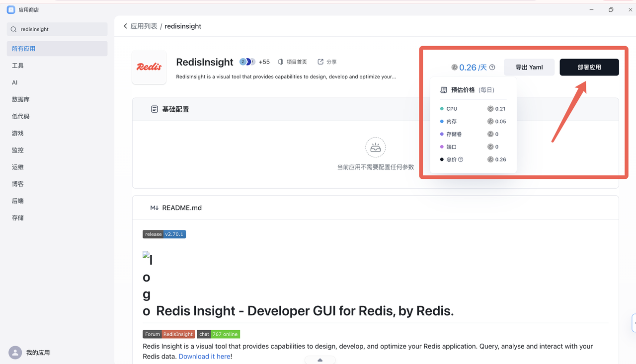Click the 项目首页 icon
This screenshot has width=636, height=364.
coord(281,62)
